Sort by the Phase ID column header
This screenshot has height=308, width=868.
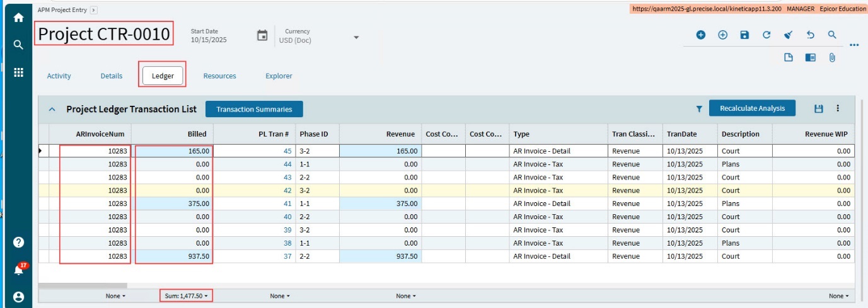point(318,134)
